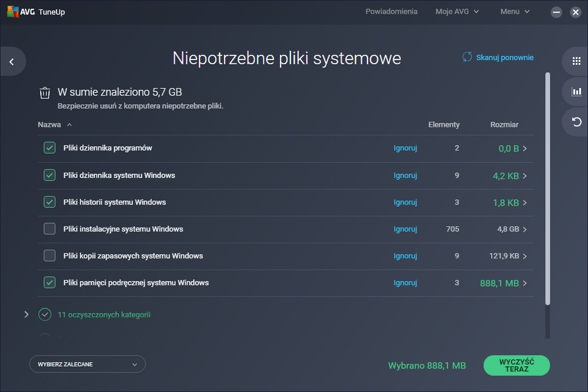588x392 pixels.
Task: Sort by the Rozmiar column header
Action: [x=505, y=125]
